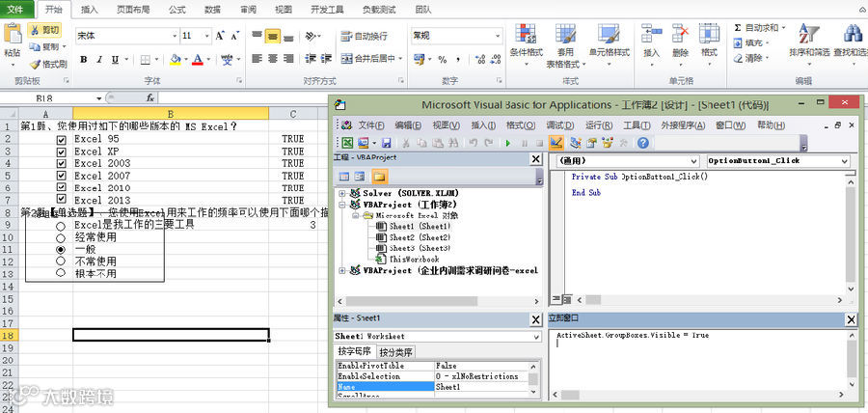This screenshot has height=413, width=868.
Task: Open the font name dropdown 宋体
Action: tap(175, 36)
